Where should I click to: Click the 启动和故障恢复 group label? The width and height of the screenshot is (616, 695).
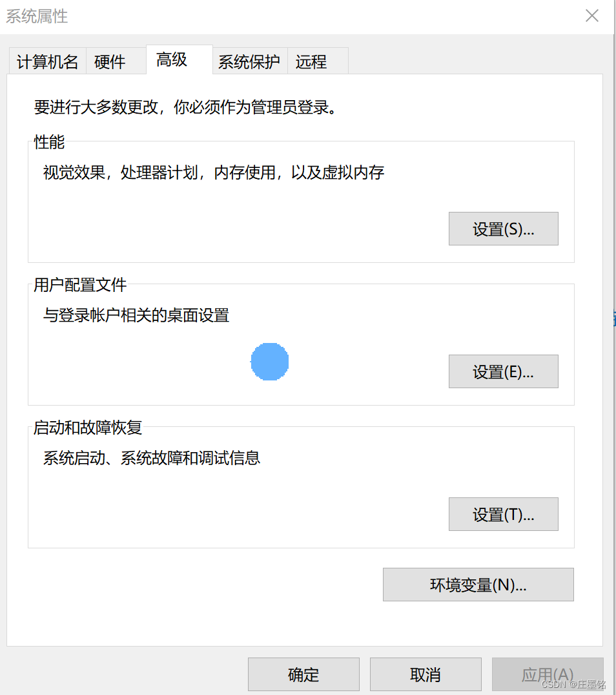click(x=88, y=428)
